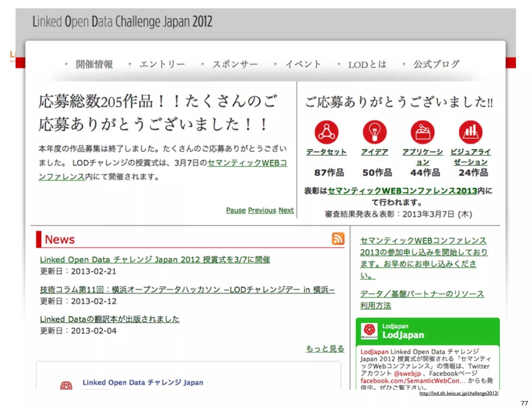Click the red News heading

click(60, 239)
